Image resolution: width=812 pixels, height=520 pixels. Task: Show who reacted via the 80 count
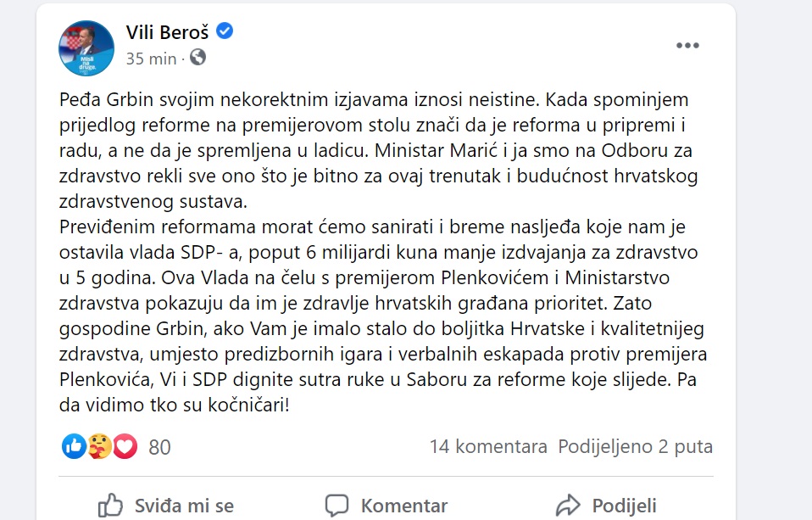click(159, 447)
